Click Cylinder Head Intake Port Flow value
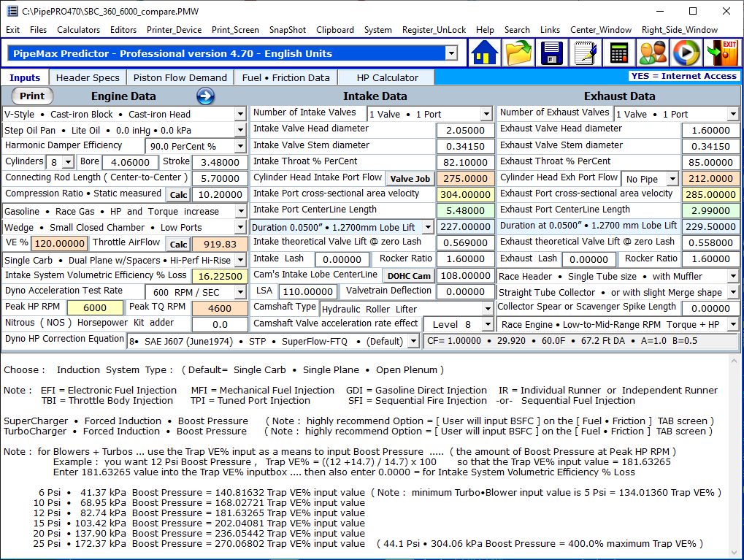Image resolution: width=744 pixels, height=560 pixels. [x=465, y=178]
